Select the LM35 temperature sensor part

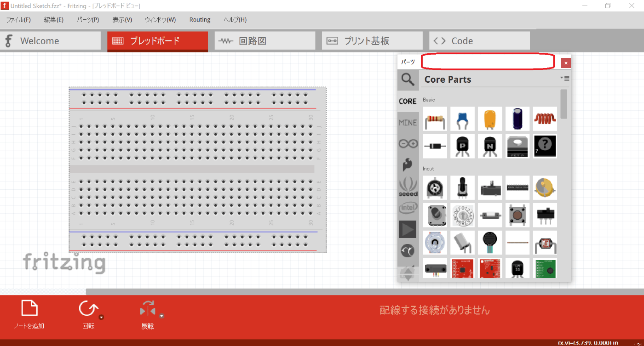click(x=517, y=268)
